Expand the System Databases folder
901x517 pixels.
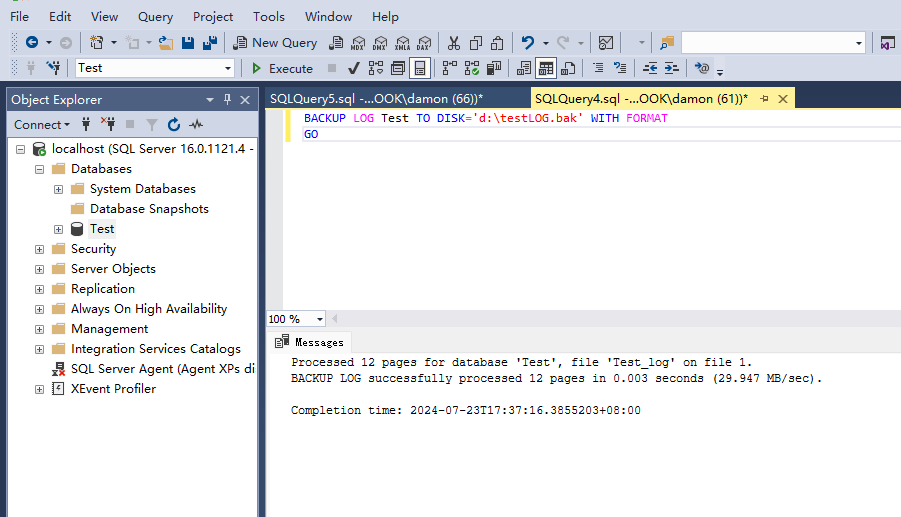[58, 189]
